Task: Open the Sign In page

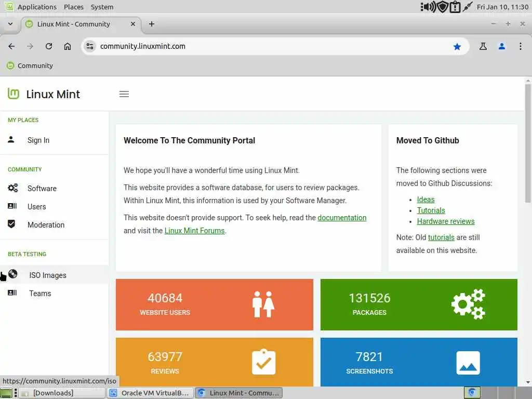Action: (38, 140)
